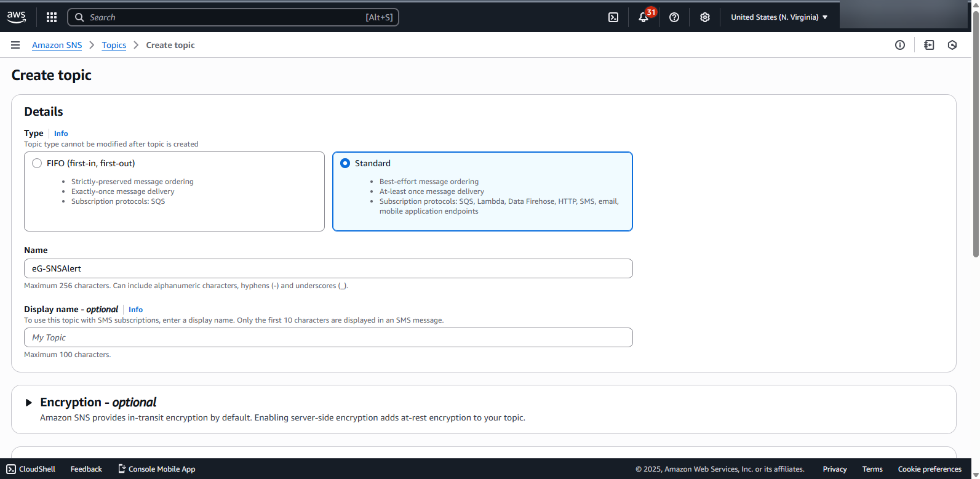This screenshot has height=479, width=980.
Task: Open the United States region dropdown
Action: 779,17
